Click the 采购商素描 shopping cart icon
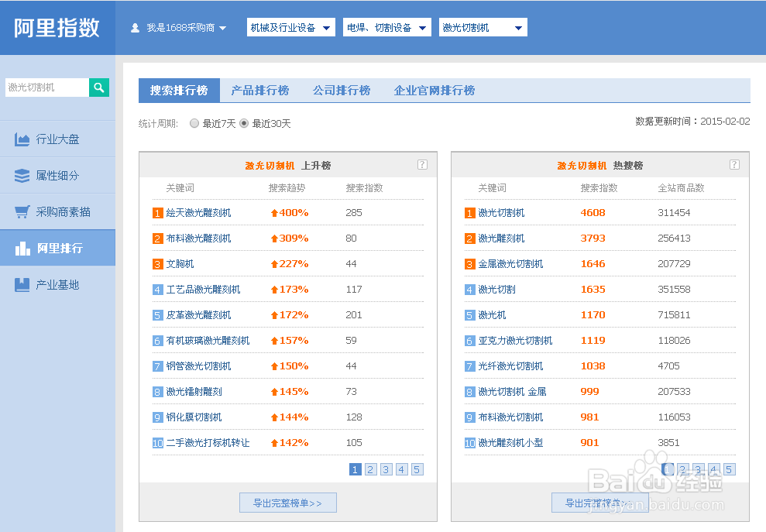 (22, 211)
